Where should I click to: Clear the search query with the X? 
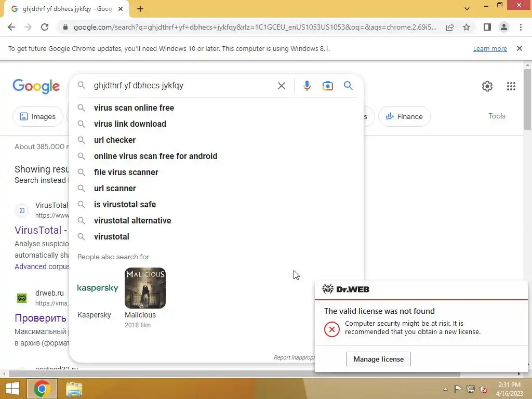click(x=281, y=86)
